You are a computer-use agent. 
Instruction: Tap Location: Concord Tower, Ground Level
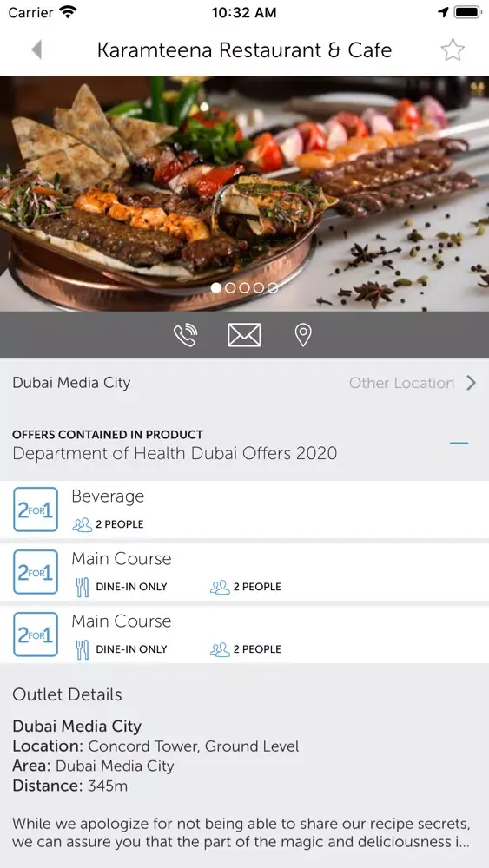click(155, 746)
